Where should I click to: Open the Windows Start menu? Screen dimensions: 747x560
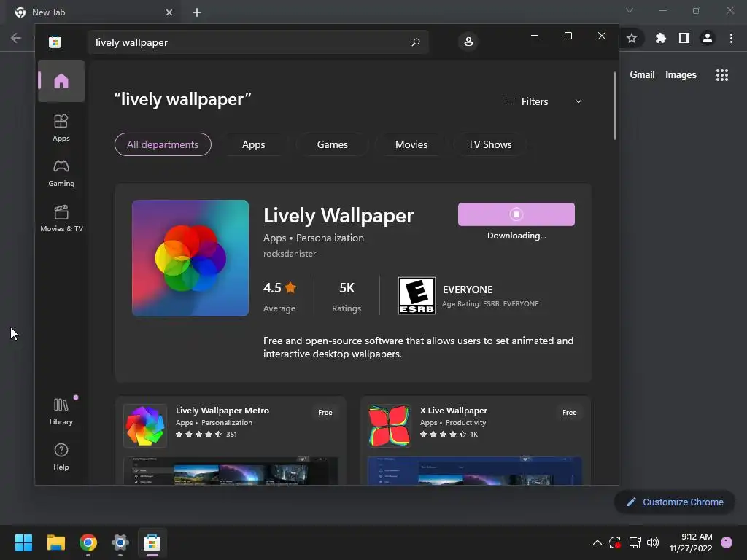coord(23,542)
